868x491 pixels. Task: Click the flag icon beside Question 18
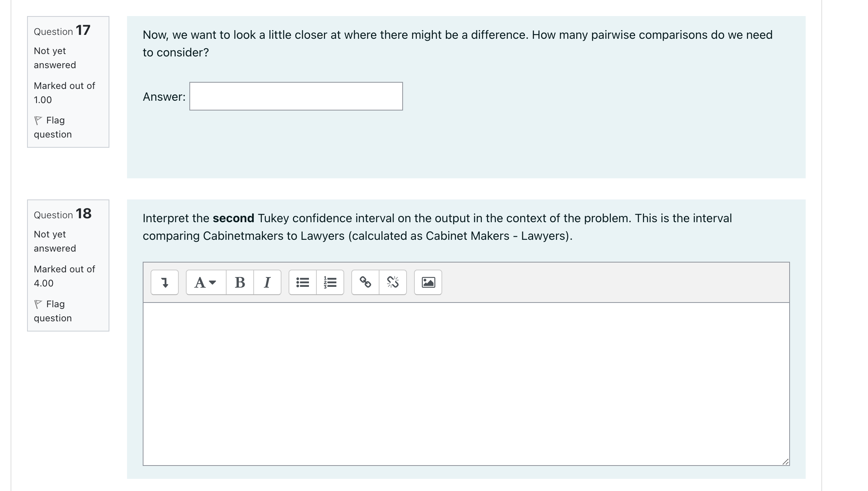tap(39, 304)
